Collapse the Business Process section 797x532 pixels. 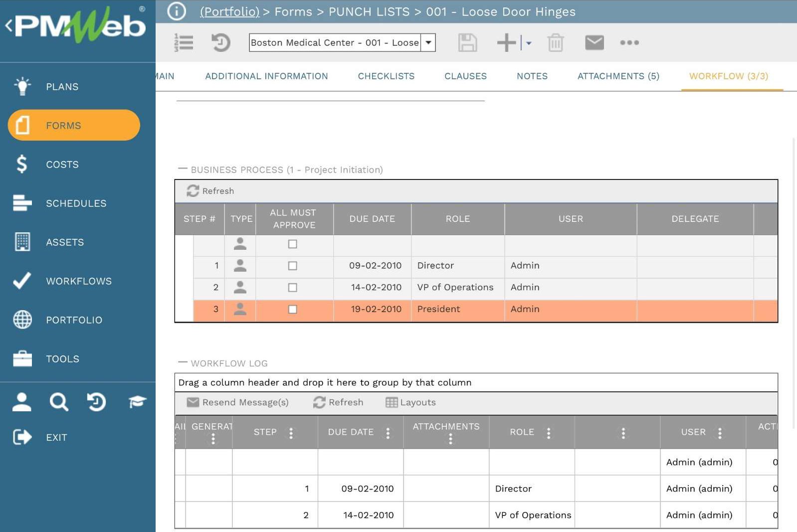coord(183,169)
